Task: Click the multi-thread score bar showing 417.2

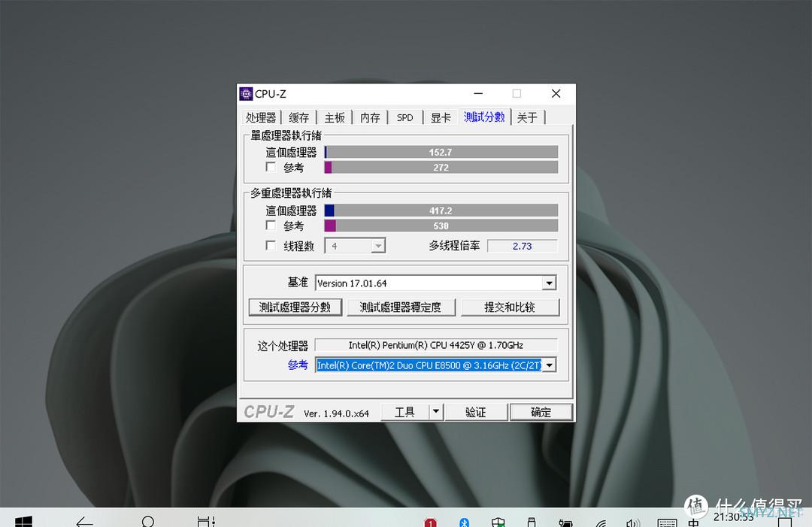Action: coord(441,210)
